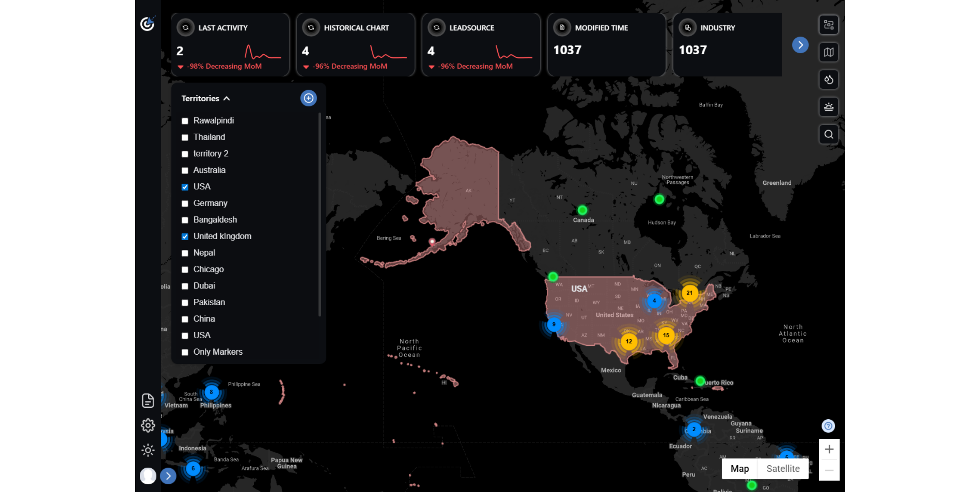Screen dimensions: 980x492
Task: Collapse the Territories panel
Action: [x=227, y=98]
